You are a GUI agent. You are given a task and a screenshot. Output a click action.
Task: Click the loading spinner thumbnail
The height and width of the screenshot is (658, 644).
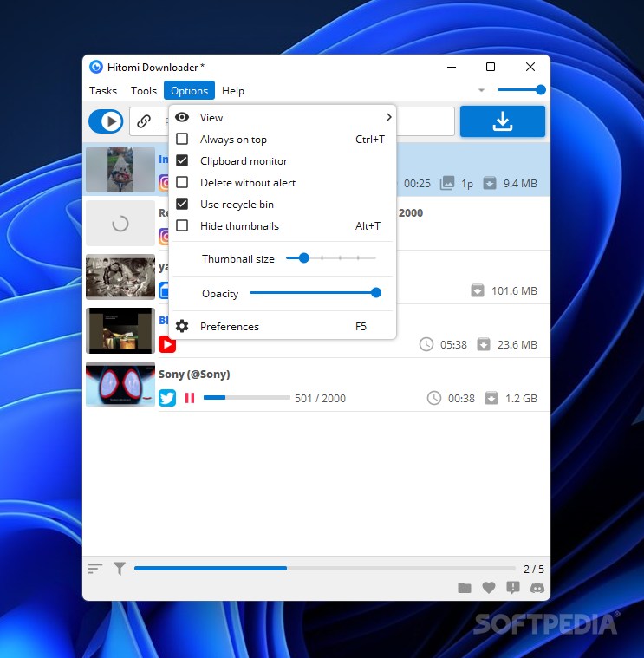coord(120,224)
